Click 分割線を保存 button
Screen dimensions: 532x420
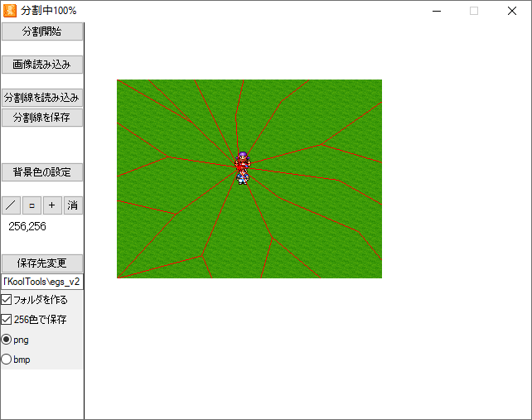point(42,118)
